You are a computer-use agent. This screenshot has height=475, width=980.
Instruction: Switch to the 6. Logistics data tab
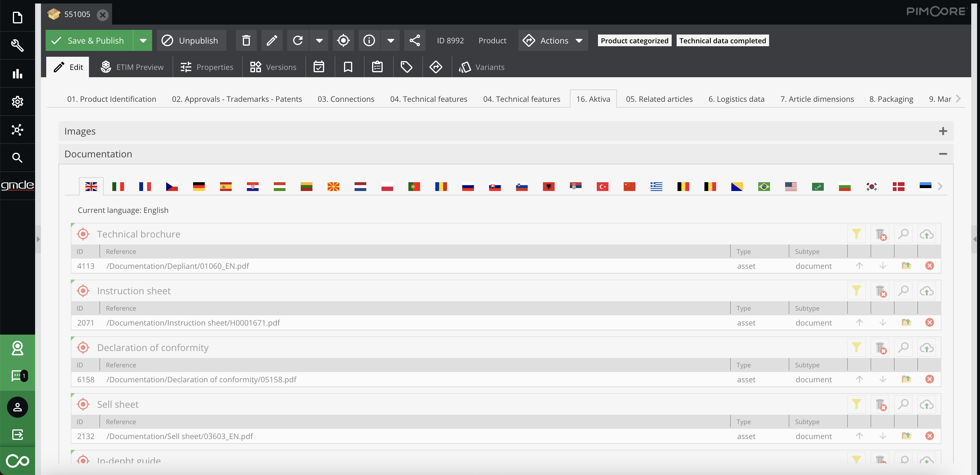pos(736,99)
